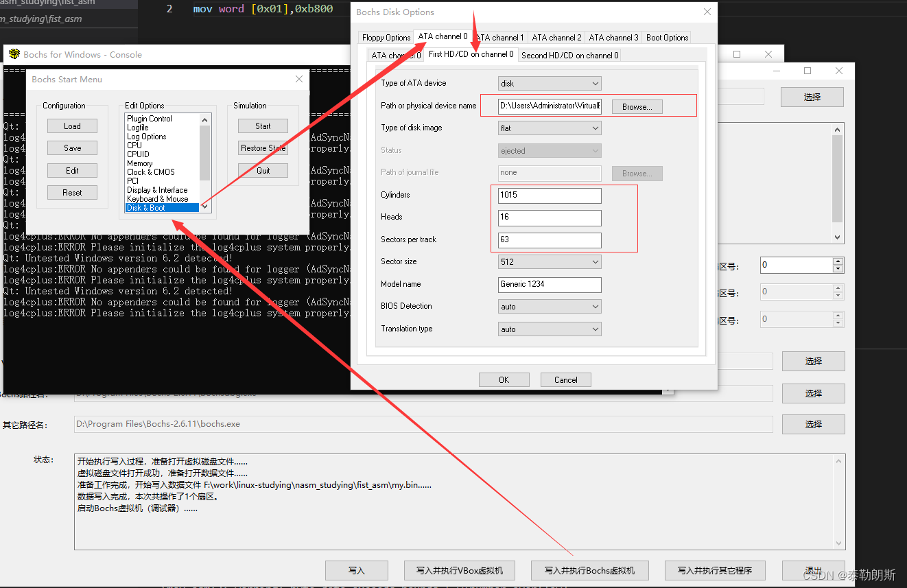Viewport: 907px width, 588px height.
Task: Select Logfile in Edit Options list
Action: coord(138,128)
